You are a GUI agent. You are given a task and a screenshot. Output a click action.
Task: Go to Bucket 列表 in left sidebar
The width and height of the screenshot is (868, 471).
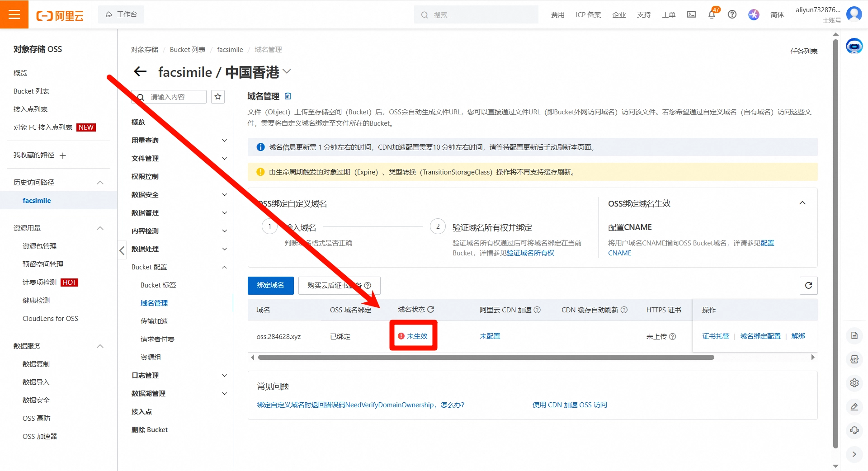pos(31,91)
